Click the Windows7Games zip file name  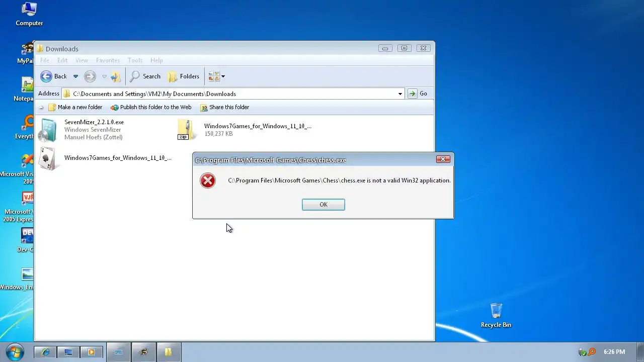click(x=258, y=126)
